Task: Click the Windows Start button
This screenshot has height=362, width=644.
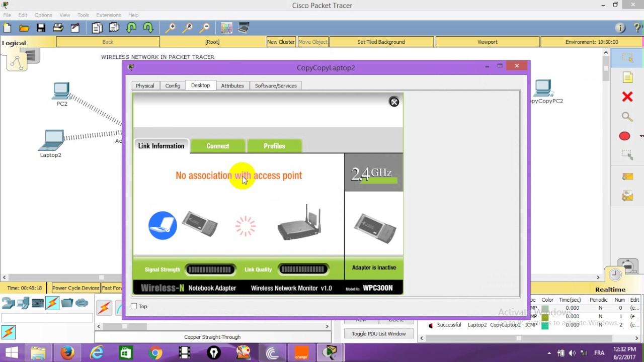Action: [11, 353]
